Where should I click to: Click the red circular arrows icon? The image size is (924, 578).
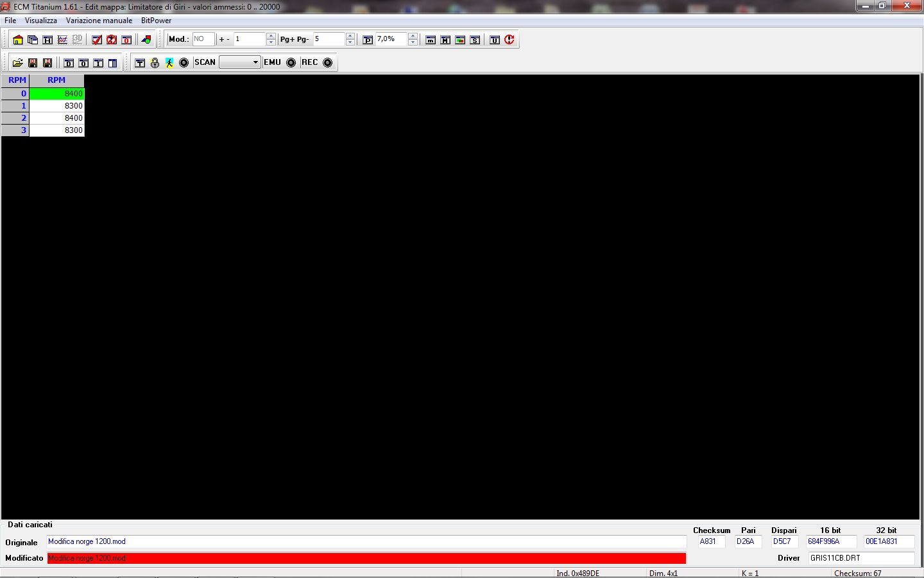(112, 40)
